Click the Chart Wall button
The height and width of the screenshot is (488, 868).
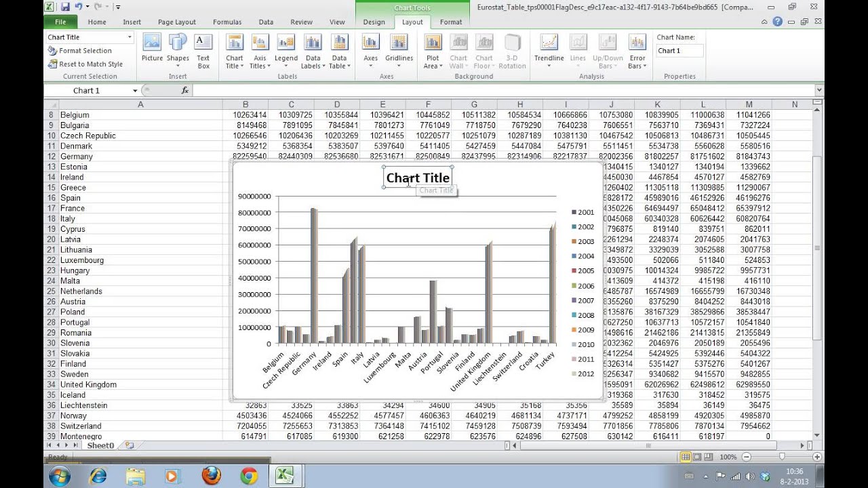tap(458, 51)
